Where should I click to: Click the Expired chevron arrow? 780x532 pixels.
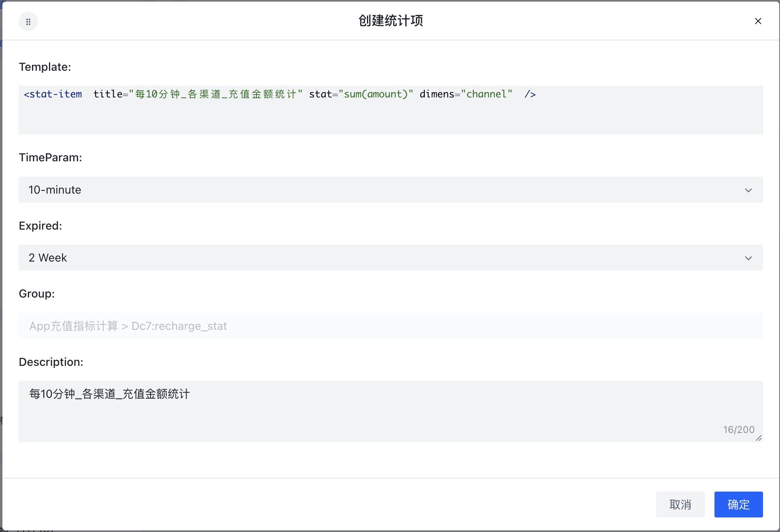pyautogui.click(x=748, y=258)
